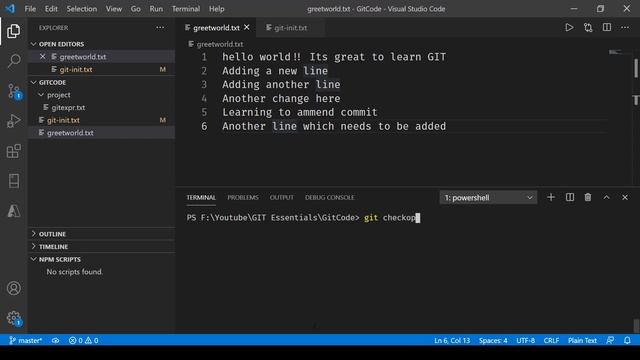Open the Extensions view
This screenshot has width=640, height=360.
[13, 151]
